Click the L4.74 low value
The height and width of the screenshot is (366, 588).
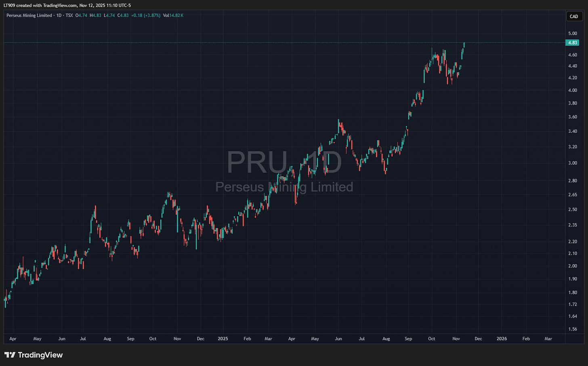109,15
